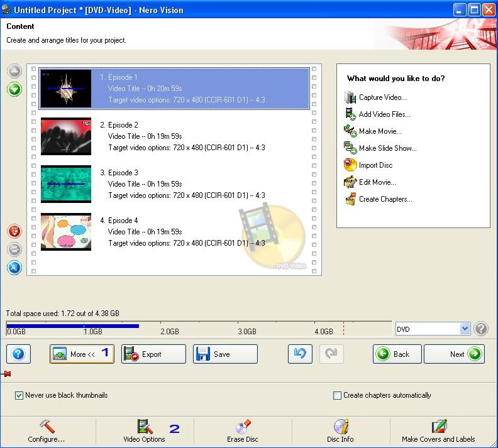Click Episode 4 target video options text
The height and width of the screenshot is (448, 498).
click(x=187, y=243)
